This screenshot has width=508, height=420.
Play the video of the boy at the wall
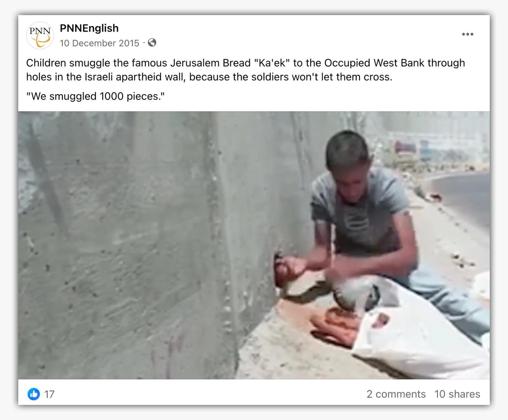click(x=254, y=245)
